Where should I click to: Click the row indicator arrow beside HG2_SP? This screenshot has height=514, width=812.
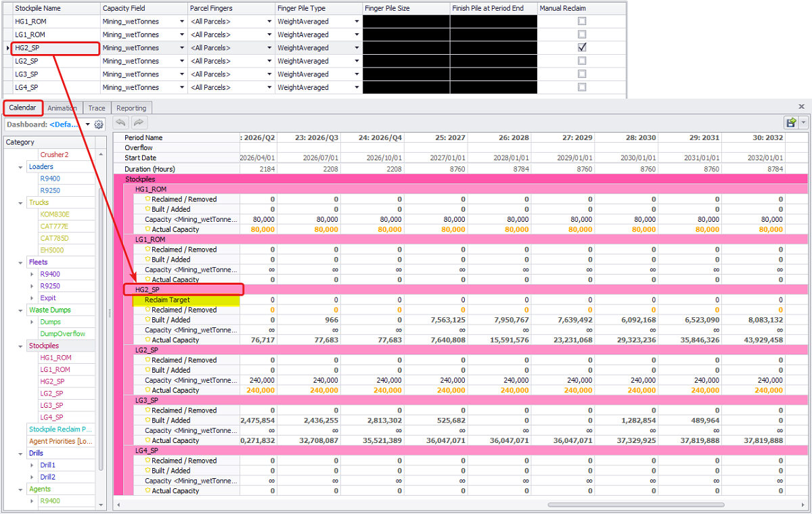point(7,48)
